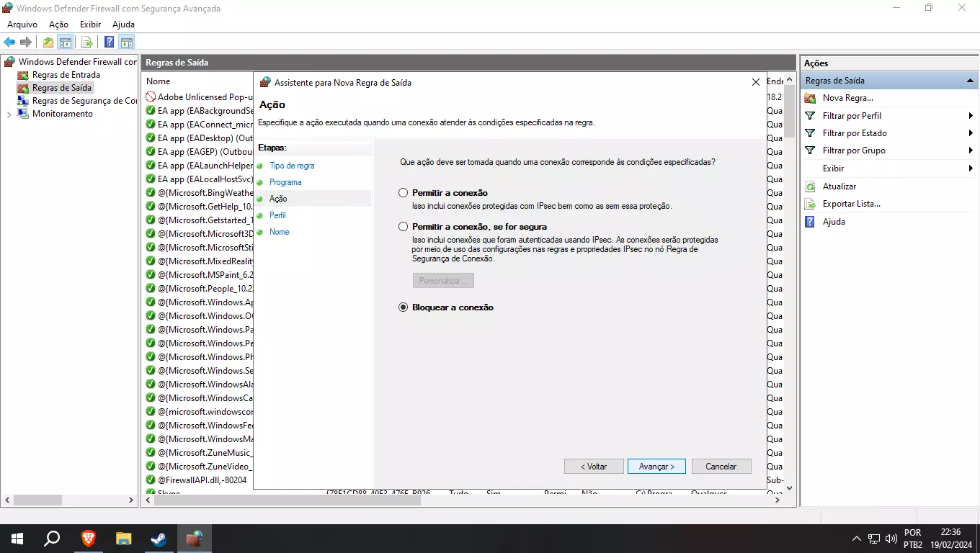Open the Filtrar por Grupo submenu
Viewport: 980px width, 553px height.
(x=890, y=150)
